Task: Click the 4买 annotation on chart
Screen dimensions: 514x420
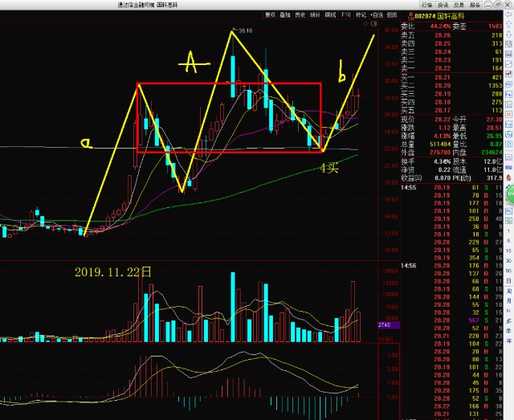Action: [x=329, y=169]
